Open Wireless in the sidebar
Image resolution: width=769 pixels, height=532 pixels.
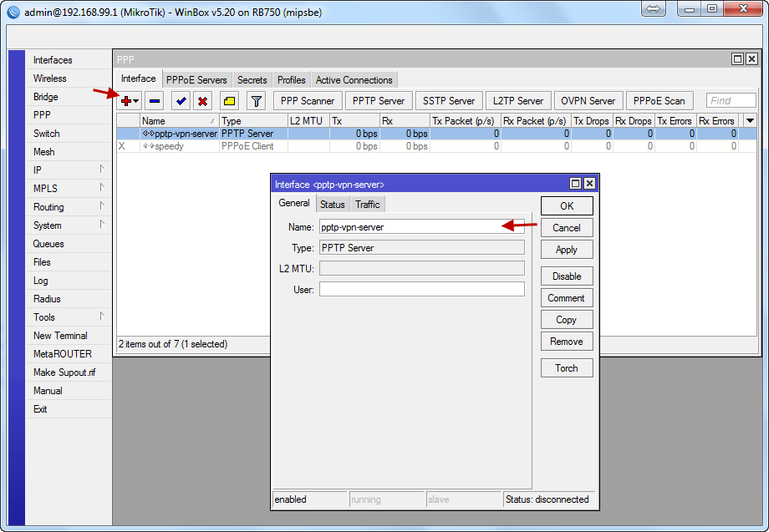pos(68,79)
